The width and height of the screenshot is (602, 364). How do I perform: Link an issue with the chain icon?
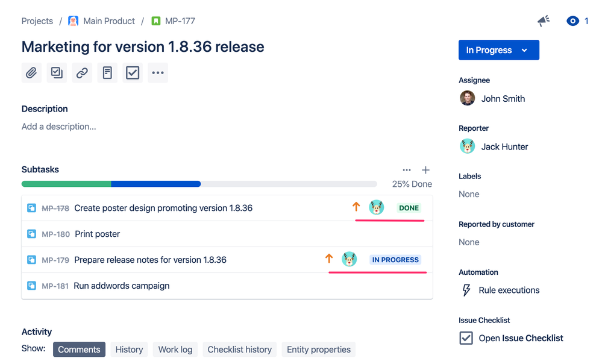[x=82, y=72]
